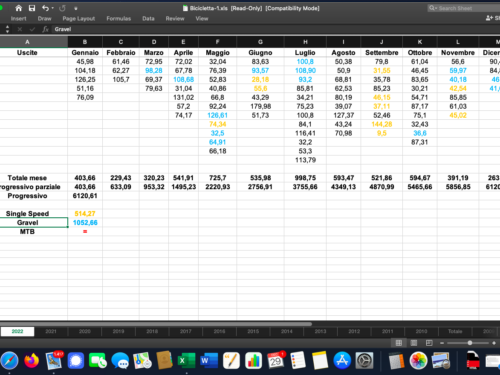The width and height of the screenshot is (500, 375).
Task: Select column H header
Action: tap(305, 42)
